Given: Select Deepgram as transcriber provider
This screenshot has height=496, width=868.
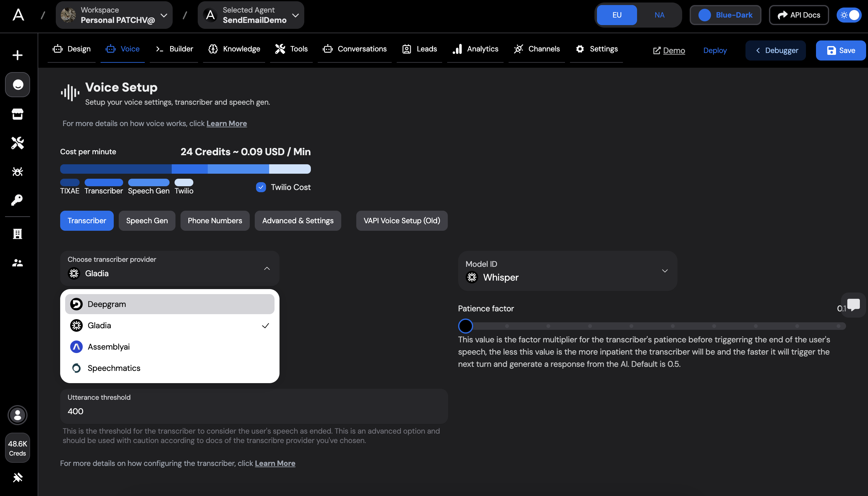Looking at the screenshot, I should click(x=169, y=304).
